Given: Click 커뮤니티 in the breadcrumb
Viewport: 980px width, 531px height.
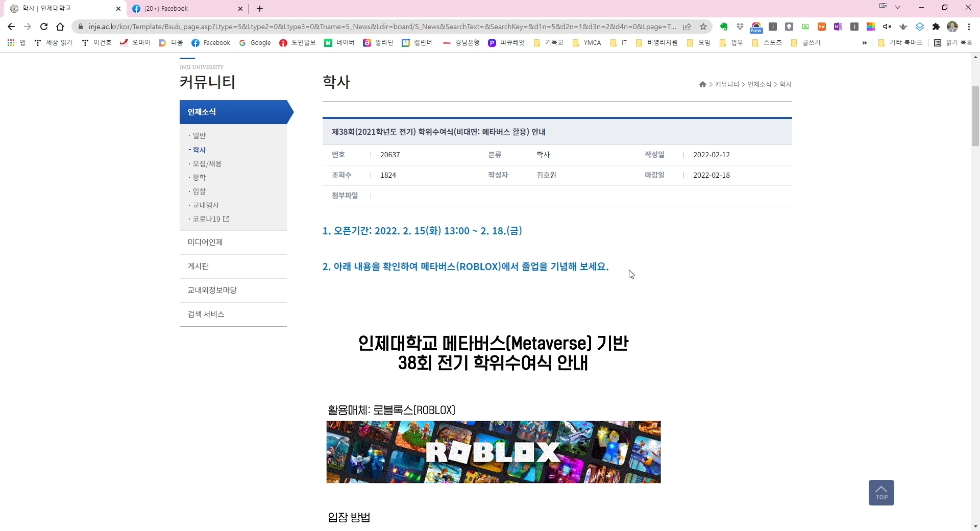Looking at the screenshot, I should pos(727,84).
